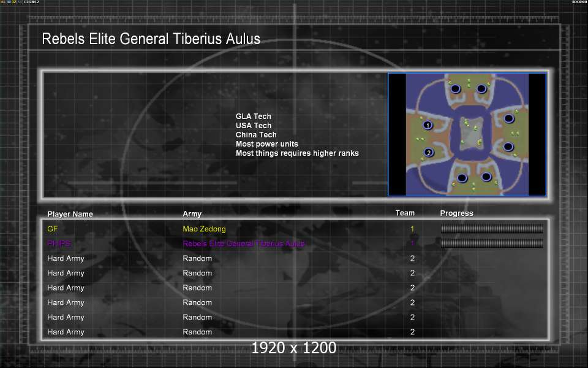Image resolution: width=588 pixels, height=368 pixels.
Task: Click GF's loading progress bar
Action: tap(492, 229)
